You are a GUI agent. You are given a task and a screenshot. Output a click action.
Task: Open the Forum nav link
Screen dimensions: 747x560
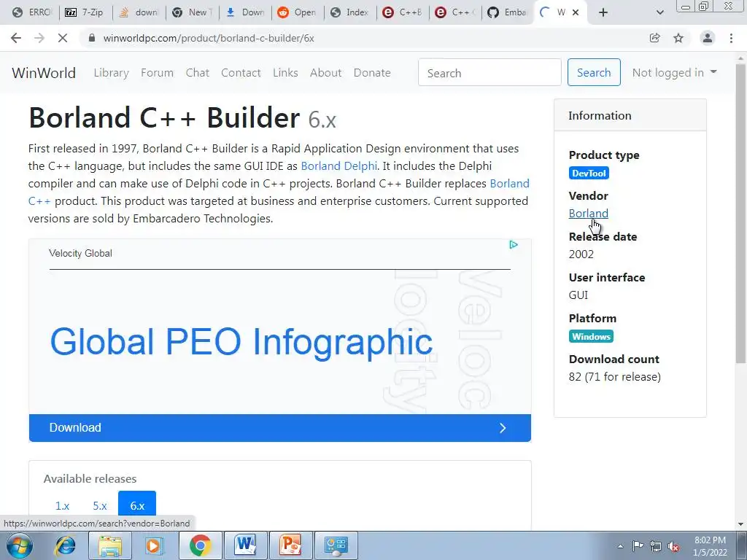157,73
